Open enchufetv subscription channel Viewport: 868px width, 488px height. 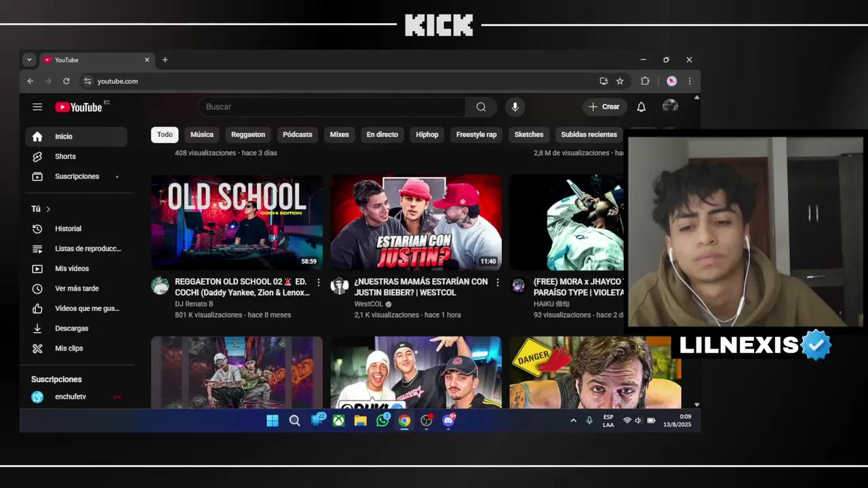coord(76,396)
